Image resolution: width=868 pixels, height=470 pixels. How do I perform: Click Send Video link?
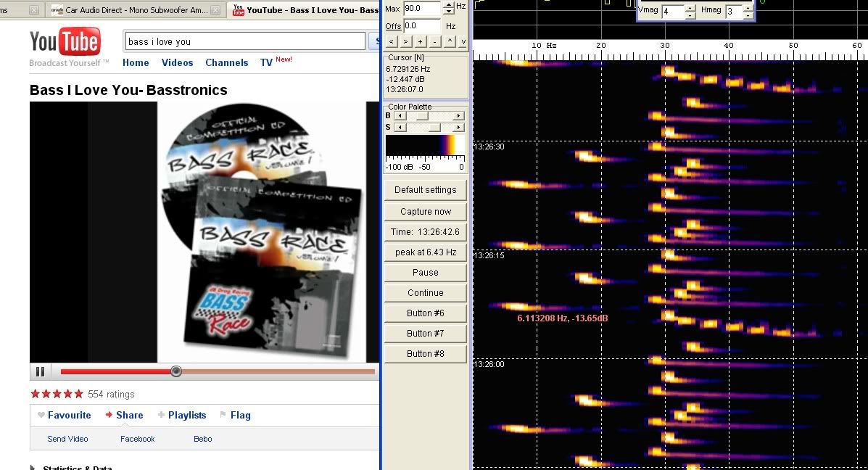pos(67,438)
